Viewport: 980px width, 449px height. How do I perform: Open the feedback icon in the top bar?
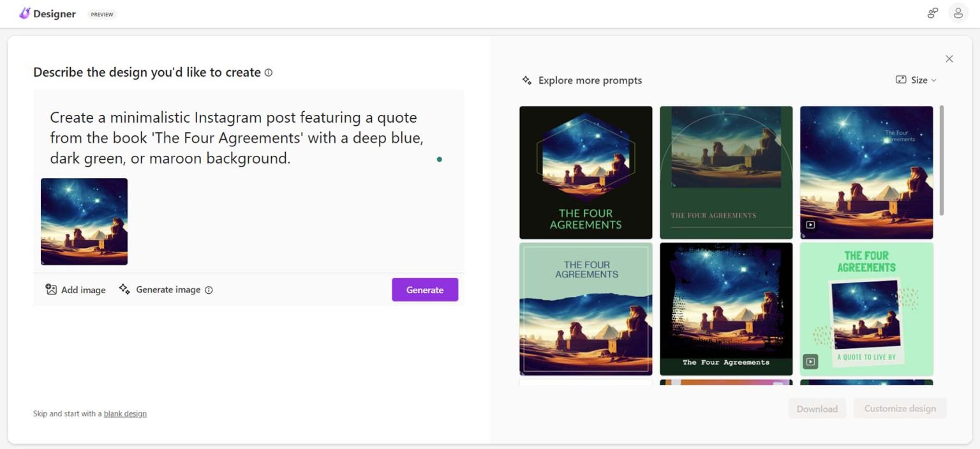click(x=932, y=13)
